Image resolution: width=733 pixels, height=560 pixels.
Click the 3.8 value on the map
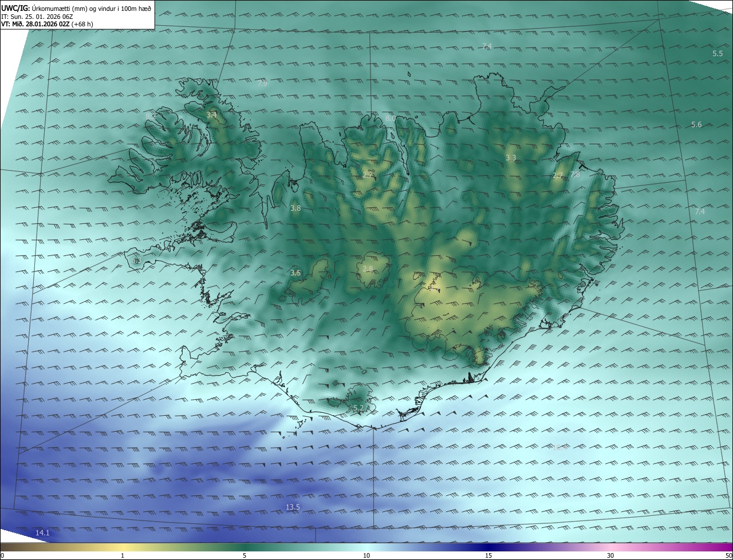point(295,208)
